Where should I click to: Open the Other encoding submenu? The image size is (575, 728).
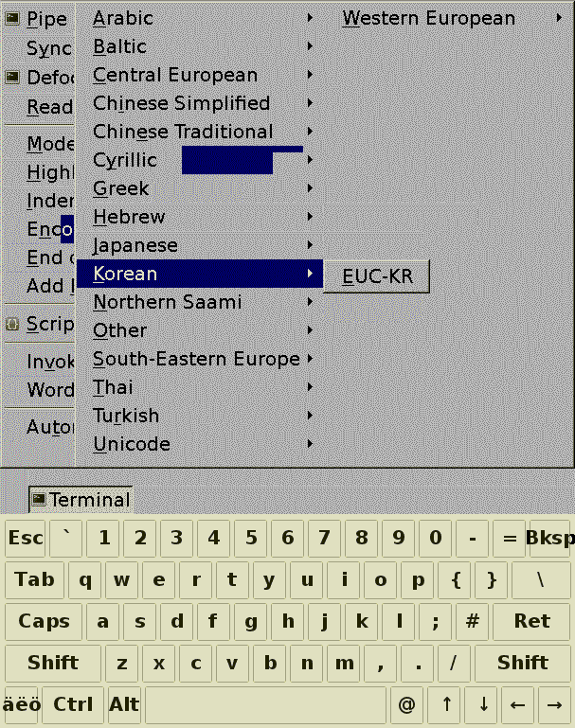pos(200,330)
